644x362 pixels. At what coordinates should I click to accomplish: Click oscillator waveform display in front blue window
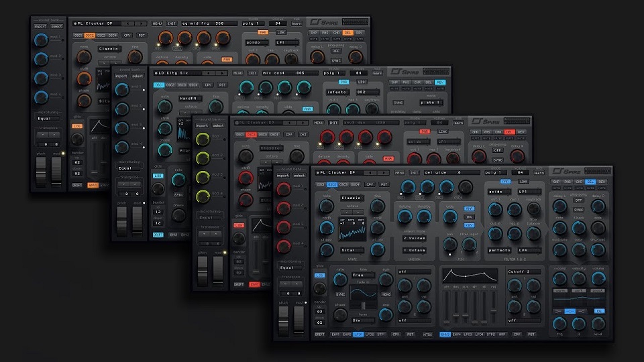[352, 230]
